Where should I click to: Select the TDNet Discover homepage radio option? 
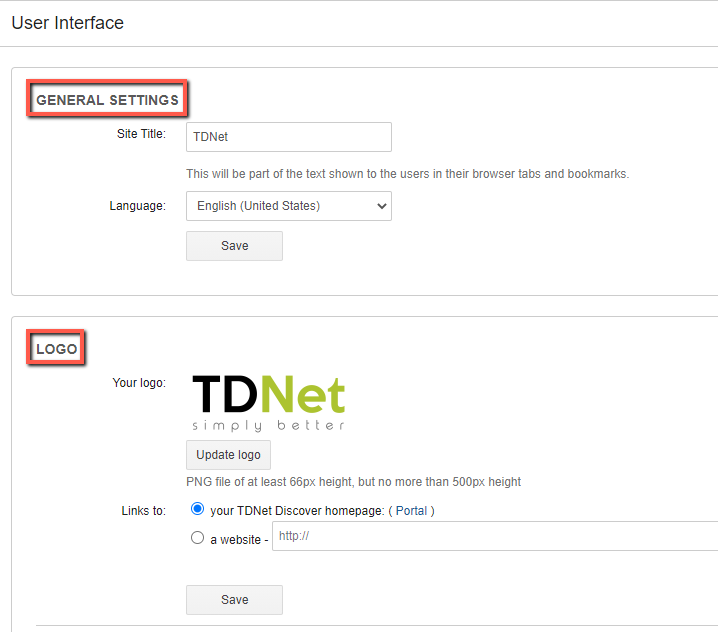197,509
